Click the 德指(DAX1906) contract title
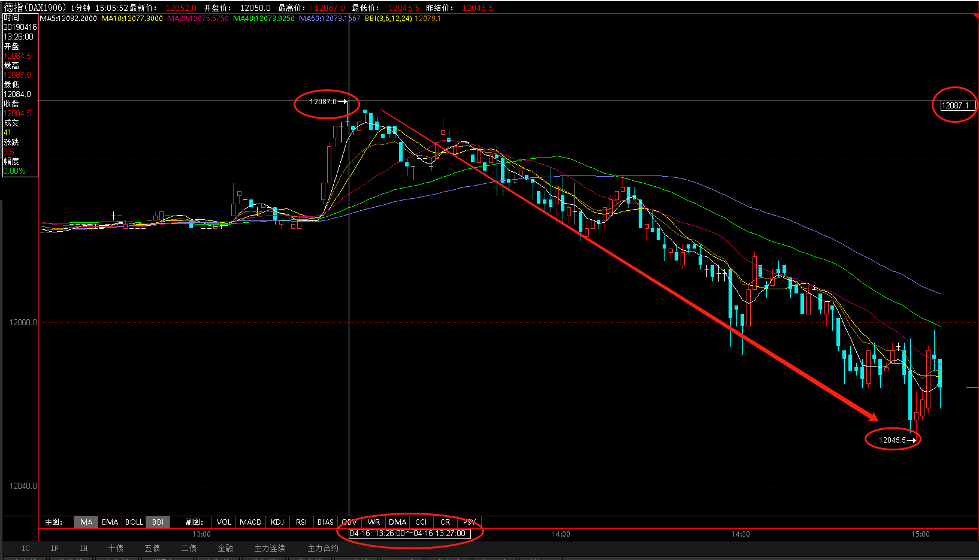 point(35,8)
